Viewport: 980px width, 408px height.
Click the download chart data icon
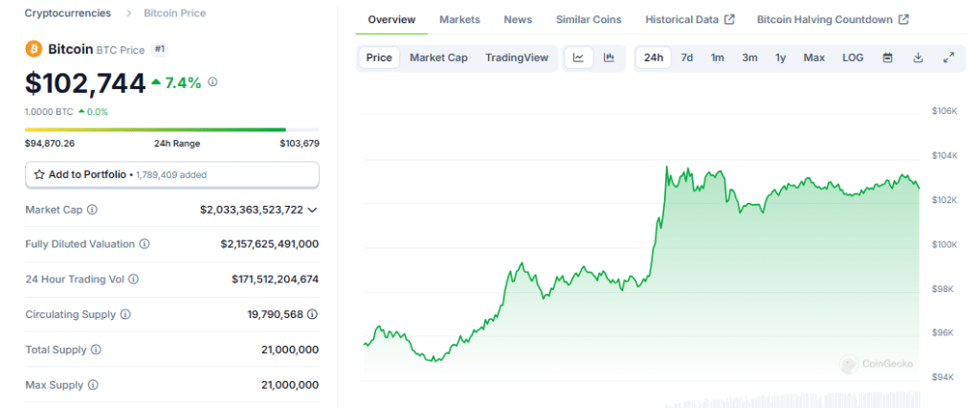tap(918, 57)
